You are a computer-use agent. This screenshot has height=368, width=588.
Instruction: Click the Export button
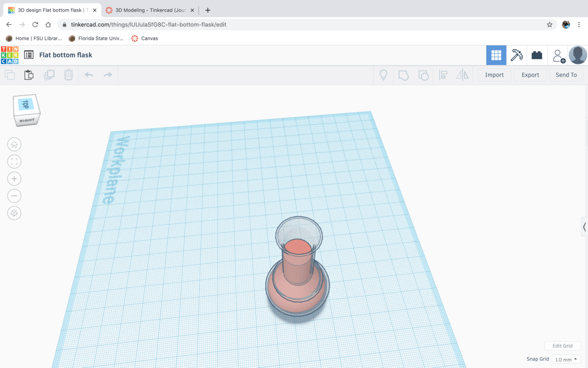[530, 75]
